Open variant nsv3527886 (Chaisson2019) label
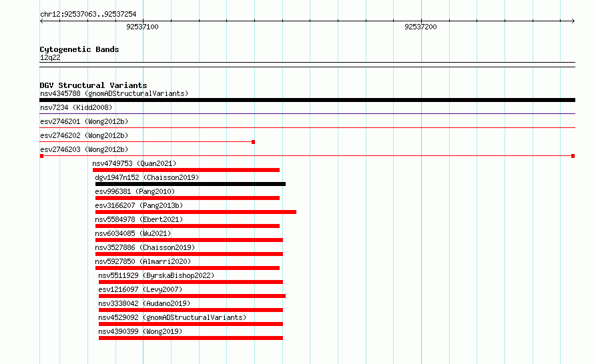 [x=145, y=247]
